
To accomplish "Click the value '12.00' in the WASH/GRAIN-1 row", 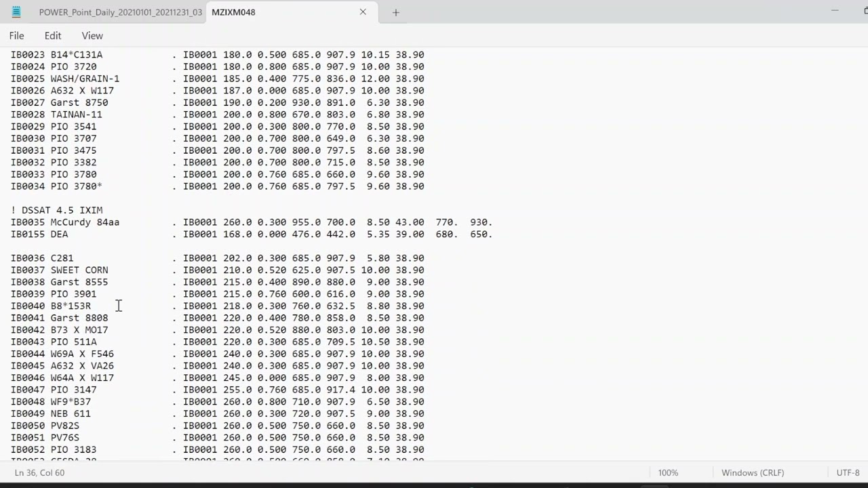I will point(376,79).
